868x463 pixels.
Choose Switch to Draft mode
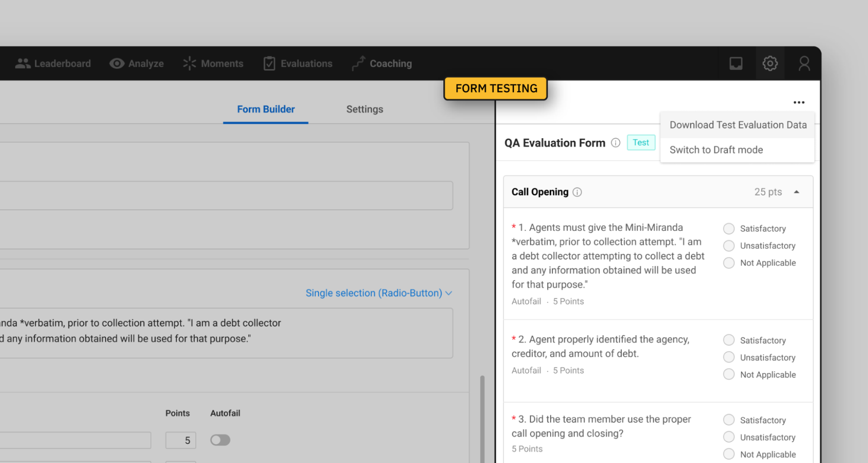(716, 149)
